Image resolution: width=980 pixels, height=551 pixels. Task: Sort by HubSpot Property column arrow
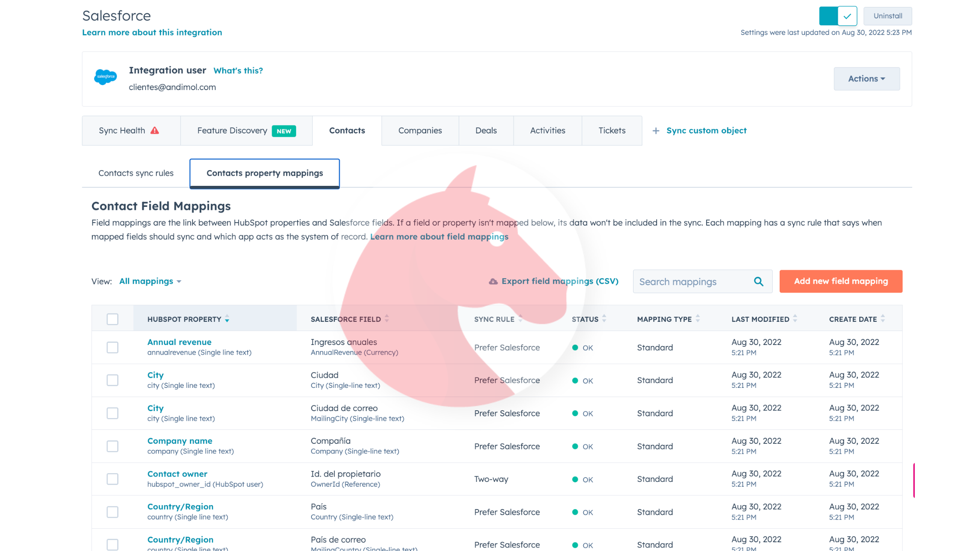(x=227, y=319)
